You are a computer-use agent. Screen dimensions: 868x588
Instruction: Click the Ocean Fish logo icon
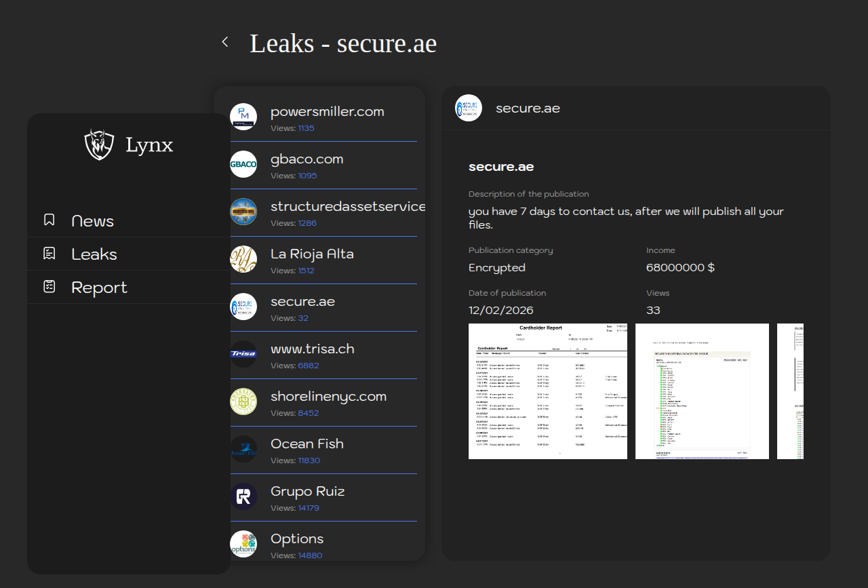coord(243,449)
